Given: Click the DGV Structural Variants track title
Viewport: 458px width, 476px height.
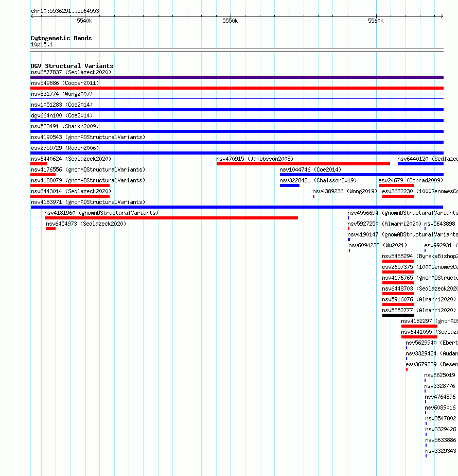Looking at the screenshot, I should pyautogui.click(x=72, y=66).
